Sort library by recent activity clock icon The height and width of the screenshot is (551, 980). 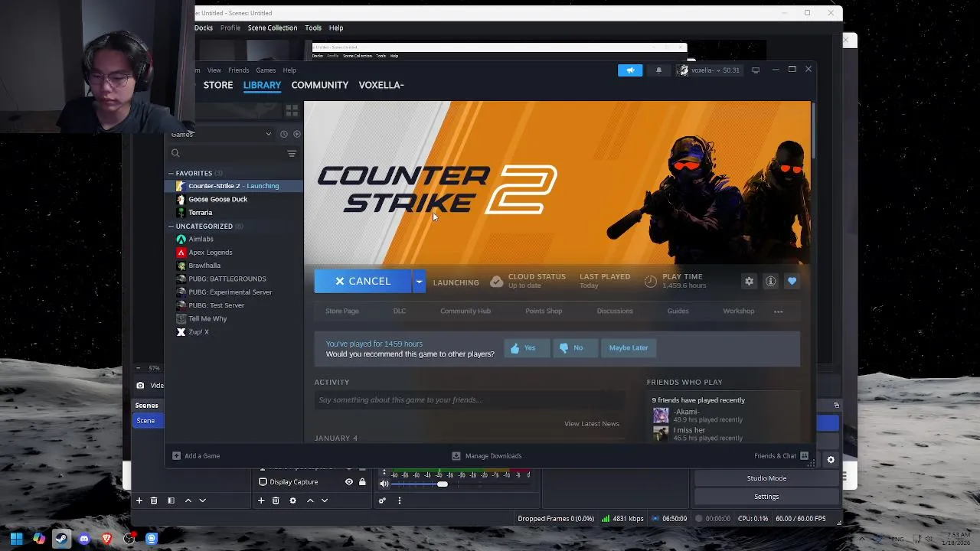(x=283, y=134)
